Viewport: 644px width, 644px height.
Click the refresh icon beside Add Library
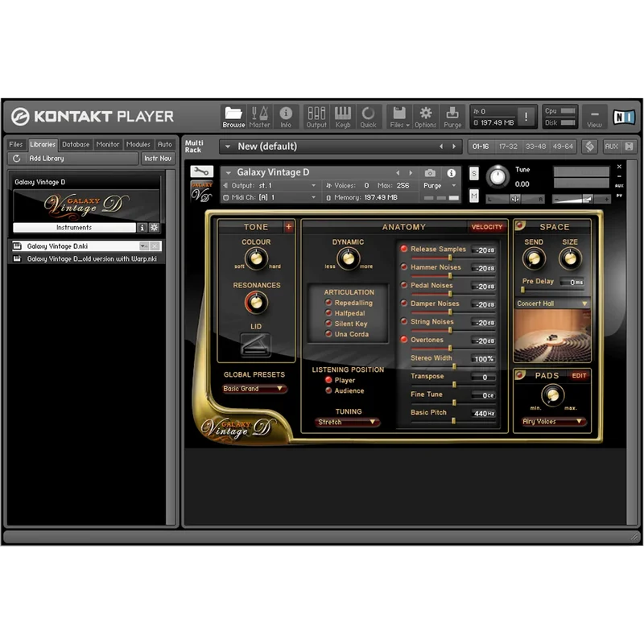[x=16, y=159]
